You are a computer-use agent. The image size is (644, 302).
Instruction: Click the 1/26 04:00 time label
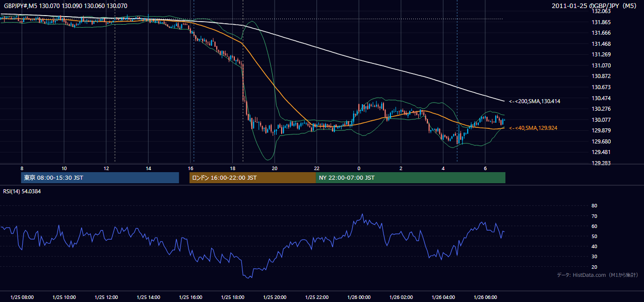pos(443,297)
